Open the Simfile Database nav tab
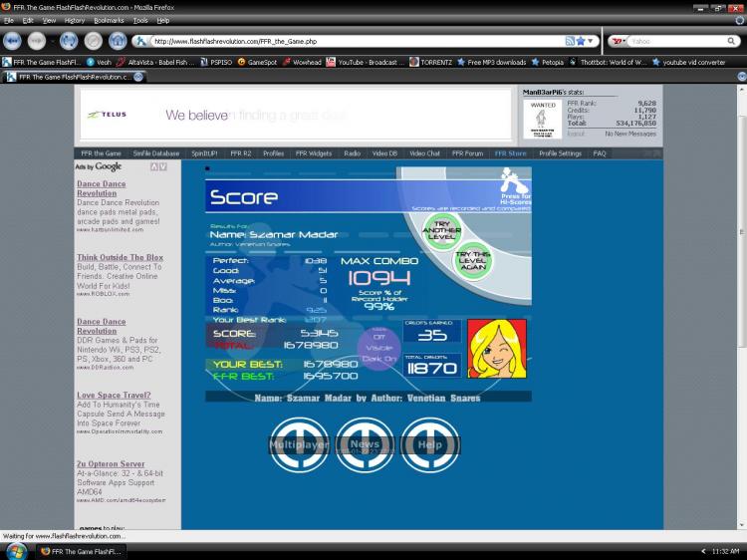Screen dimensions: 747x560 (x=155, y=153)
